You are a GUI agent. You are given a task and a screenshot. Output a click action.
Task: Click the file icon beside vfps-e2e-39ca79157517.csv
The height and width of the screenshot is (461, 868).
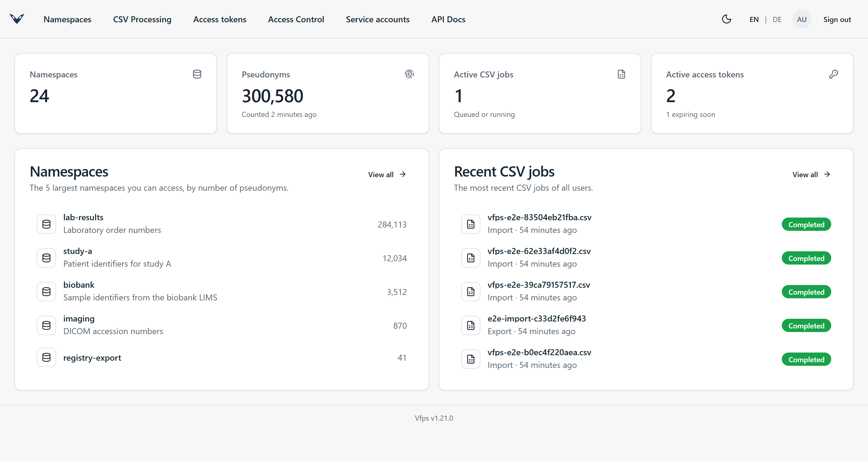(x=471, y=291)
